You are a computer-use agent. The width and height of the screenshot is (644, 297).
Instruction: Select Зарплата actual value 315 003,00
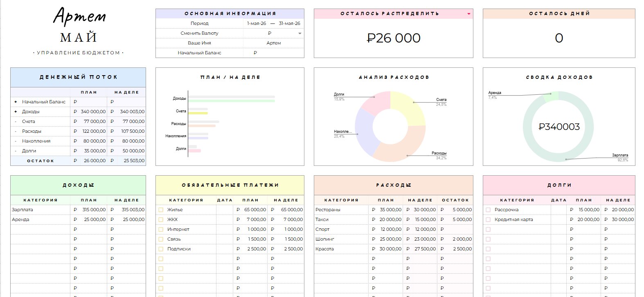[x=133, y=210]
